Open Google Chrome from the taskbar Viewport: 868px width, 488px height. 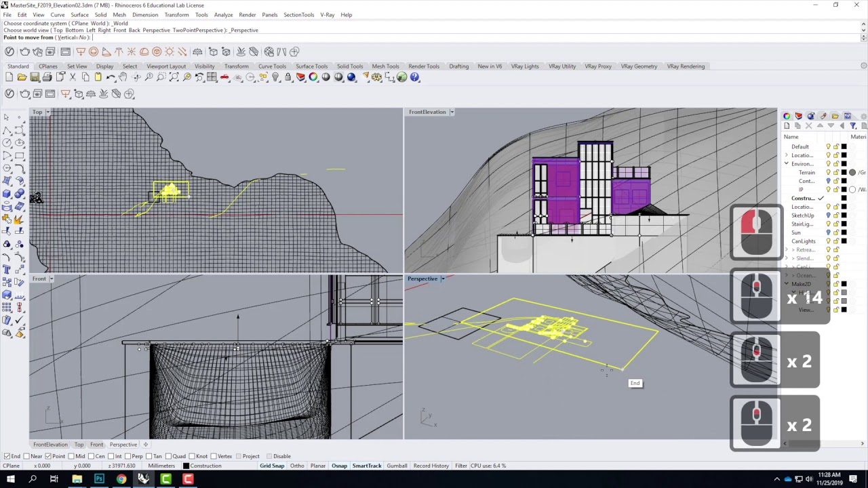[x=121, y=480]
